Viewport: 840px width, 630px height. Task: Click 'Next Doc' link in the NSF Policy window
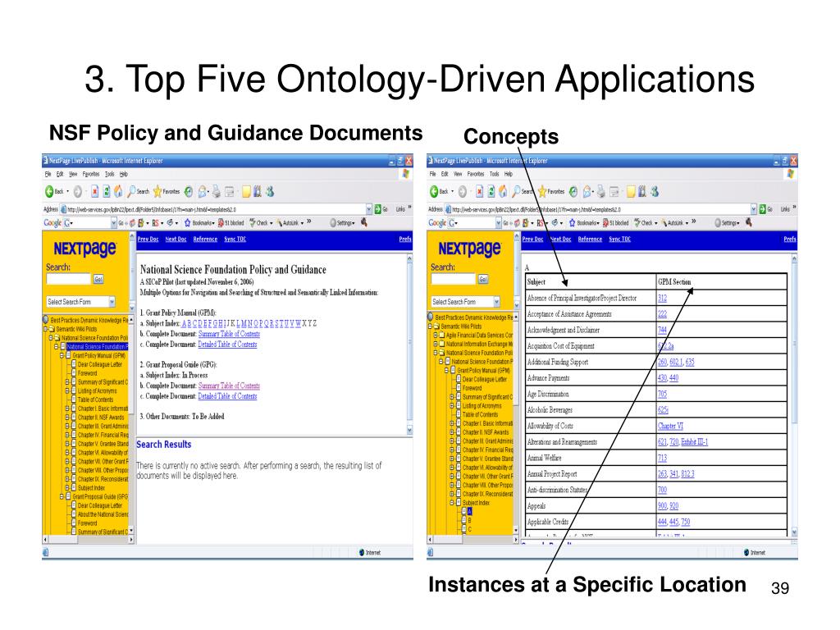(x=176, y=239)
